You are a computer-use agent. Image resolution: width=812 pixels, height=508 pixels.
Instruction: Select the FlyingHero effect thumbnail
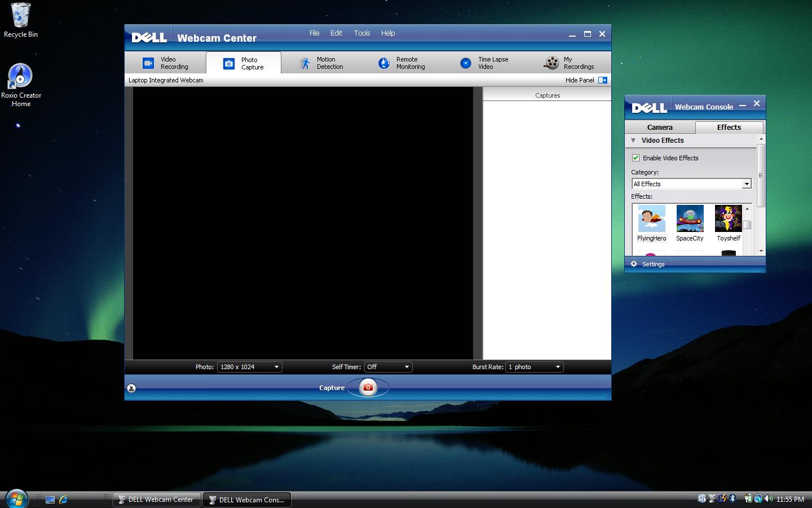point(652,218)
